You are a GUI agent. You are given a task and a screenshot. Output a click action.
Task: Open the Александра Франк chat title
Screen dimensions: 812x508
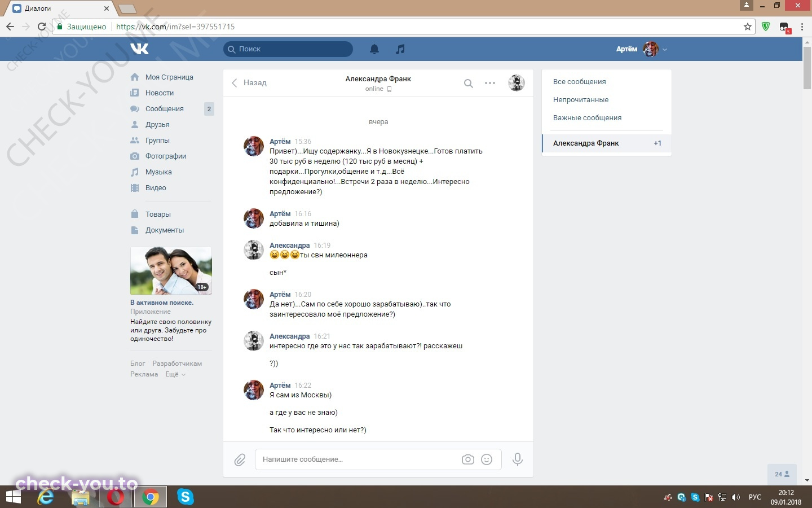[x=378, y=79]
